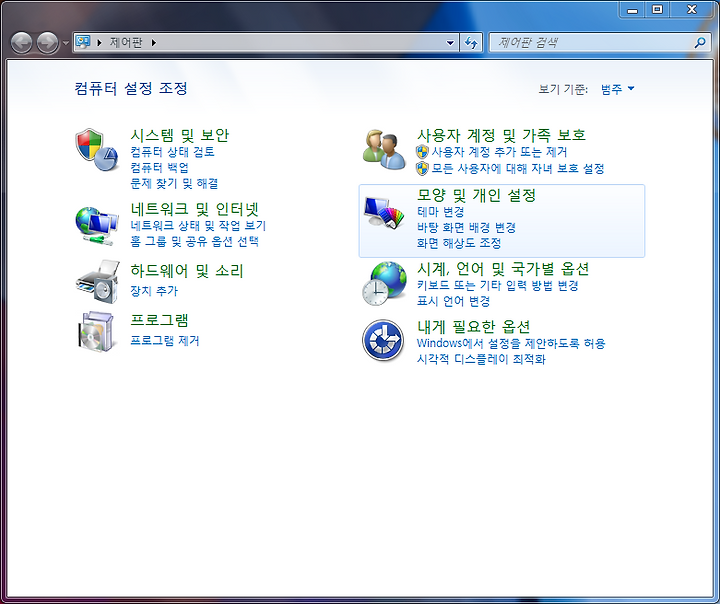Click 바탕 화면 배경 변경 link
Image resolution: width=720 pixels, height=604 pixels.
(467, 227)
